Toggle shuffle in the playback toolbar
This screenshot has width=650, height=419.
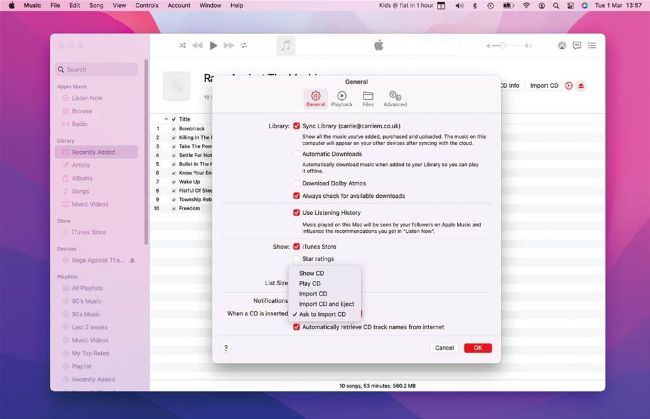(182, 45)
